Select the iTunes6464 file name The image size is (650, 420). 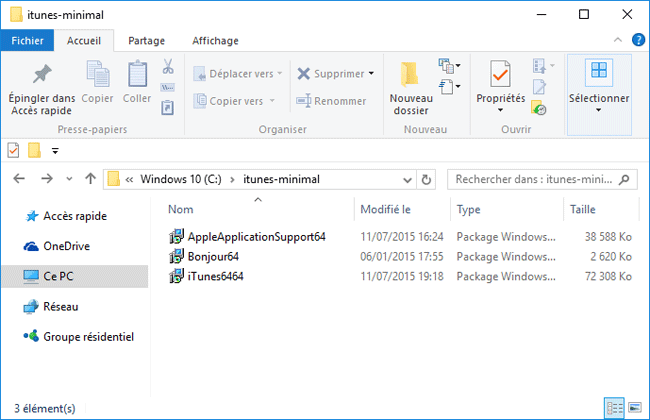point(216,277)
